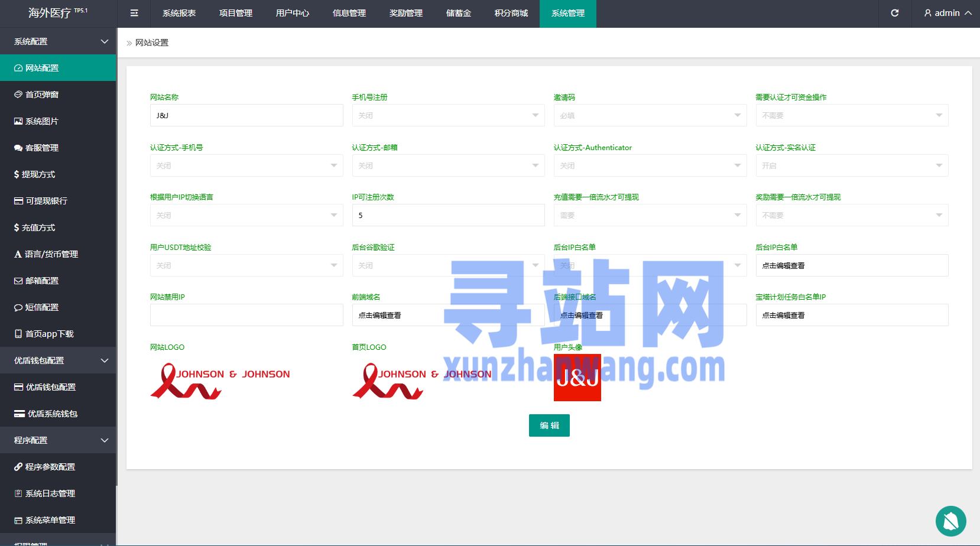This screenshot has width=980, height=546.
Task: Open 提现方式 in the sidebar
Action: (x=58, y=174)
